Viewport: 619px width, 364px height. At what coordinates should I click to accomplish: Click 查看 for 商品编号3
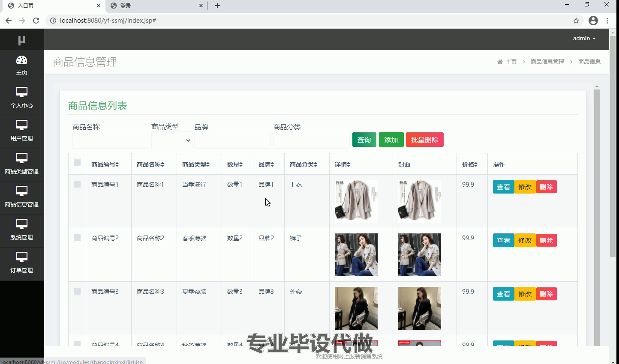[503, 294]
